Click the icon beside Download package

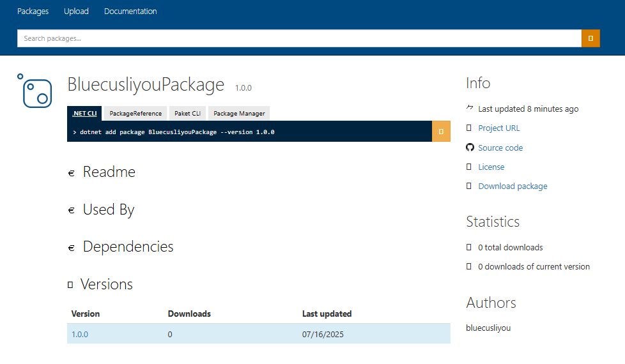(469, 186)
